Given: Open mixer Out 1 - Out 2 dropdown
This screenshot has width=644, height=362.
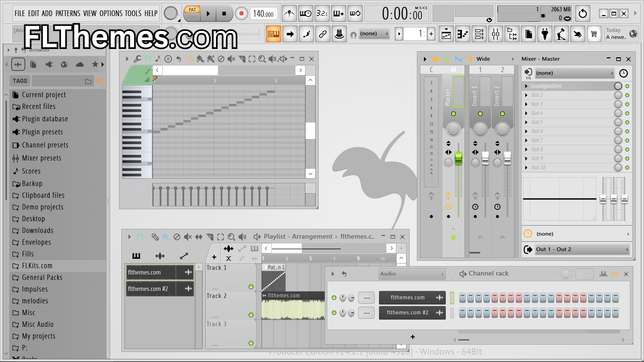Looking at the screenshot, I should [582, 249].
